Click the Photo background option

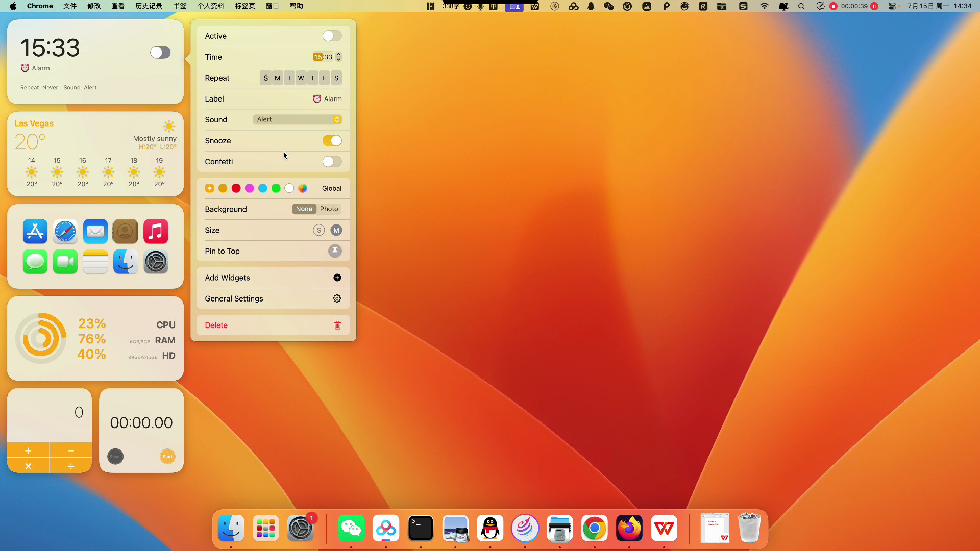(329, 209)
